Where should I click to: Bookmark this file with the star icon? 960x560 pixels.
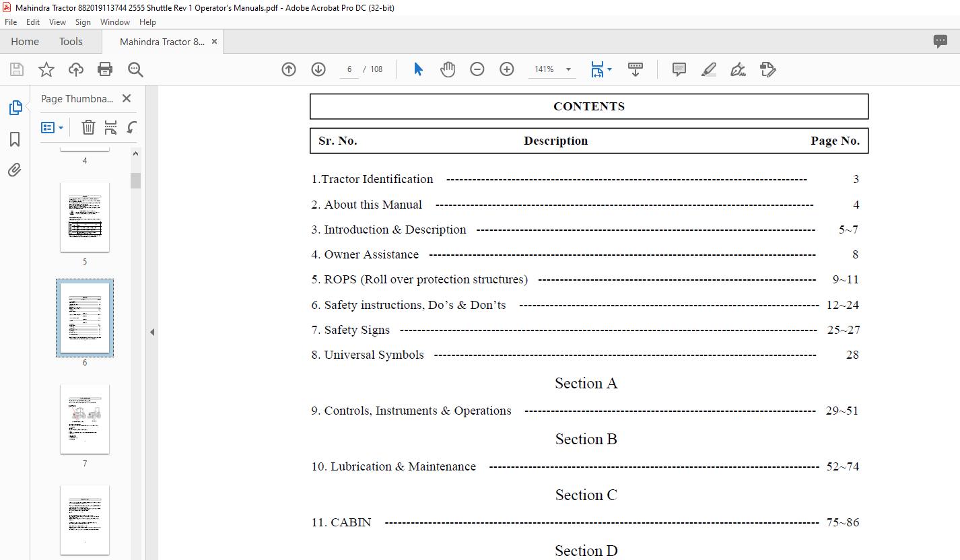point(46,69)
